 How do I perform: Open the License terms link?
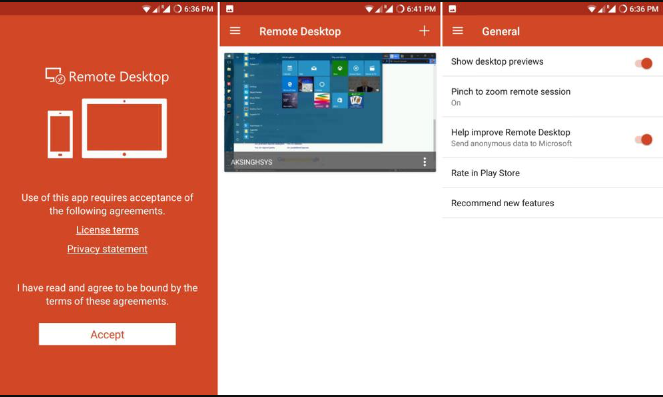[107, 230]
